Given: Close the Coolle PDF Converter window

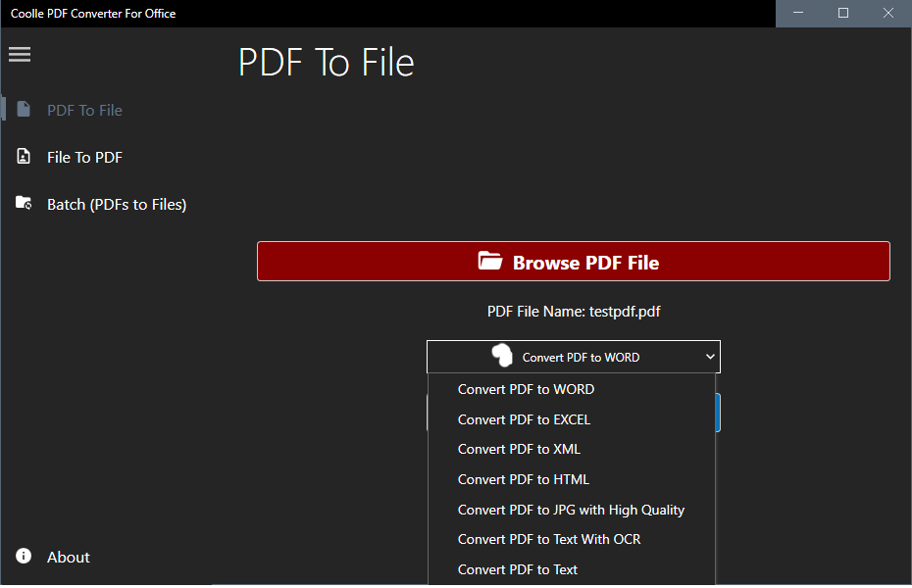Looking at the screenshot, I should (x=888, y=14).
